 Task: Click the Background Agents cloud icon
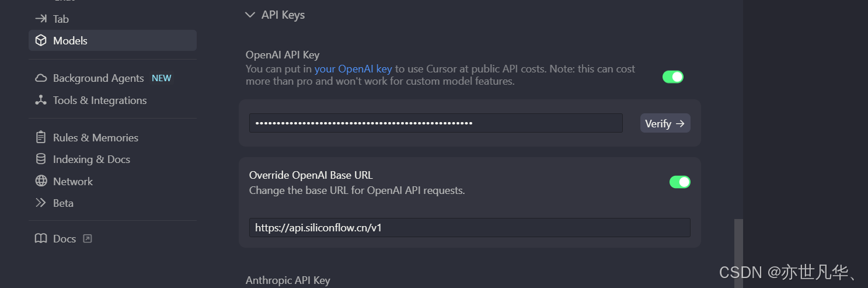41,78
